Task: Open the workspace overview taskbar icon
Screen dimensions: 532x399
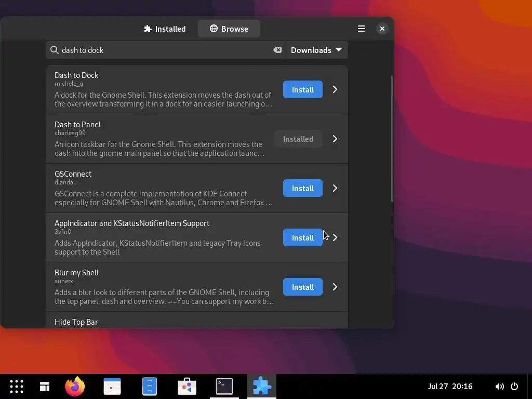Action: 45,387
